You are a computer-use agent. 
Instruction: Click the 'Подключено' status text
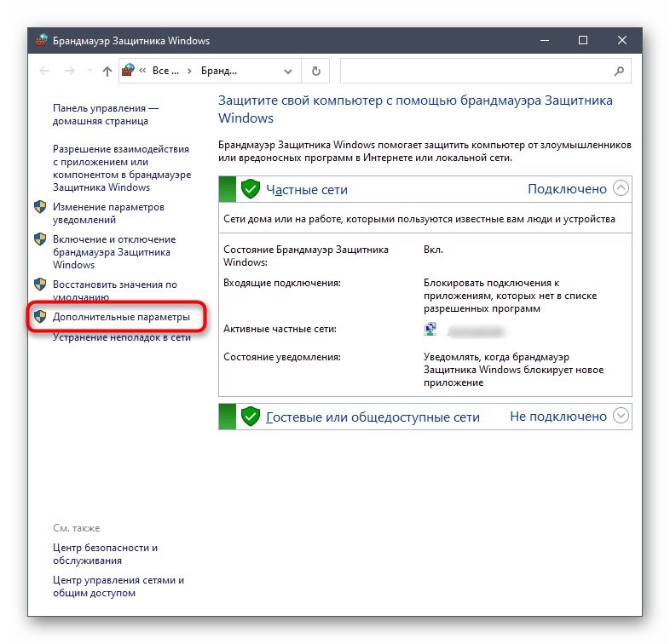[x=567, y=189]
